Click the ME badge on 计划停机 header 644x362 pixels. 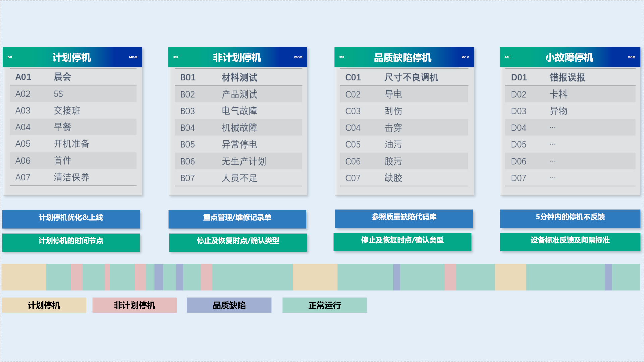(11, 57)
